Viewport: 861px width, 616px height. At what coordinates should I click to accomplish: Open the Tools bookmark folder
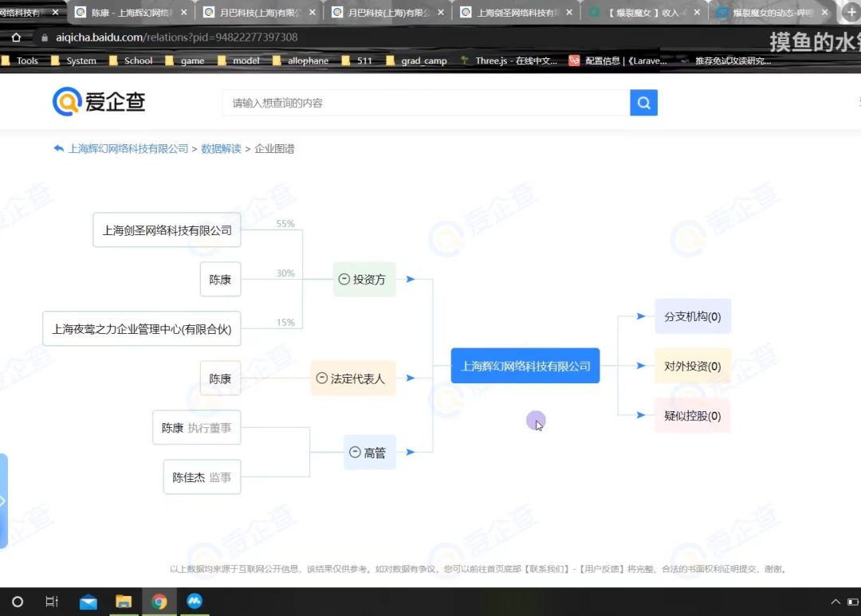coord(20,61)
